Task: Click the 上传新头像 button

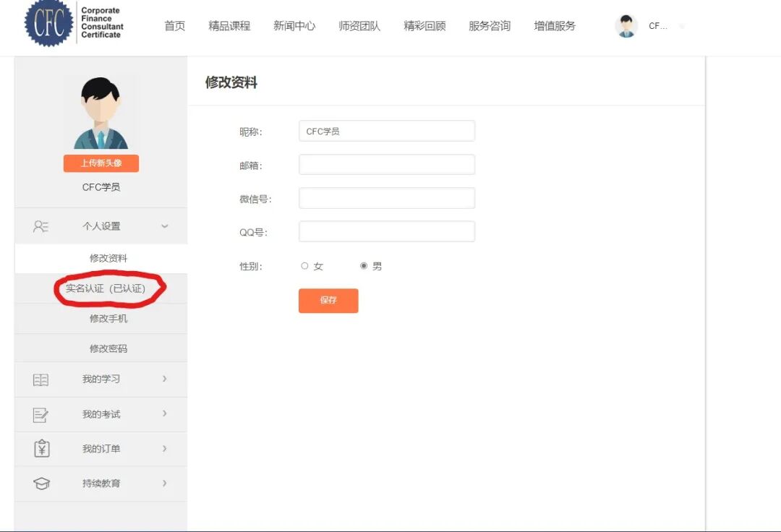Action: pyautogui.click(x=101, y=163)
